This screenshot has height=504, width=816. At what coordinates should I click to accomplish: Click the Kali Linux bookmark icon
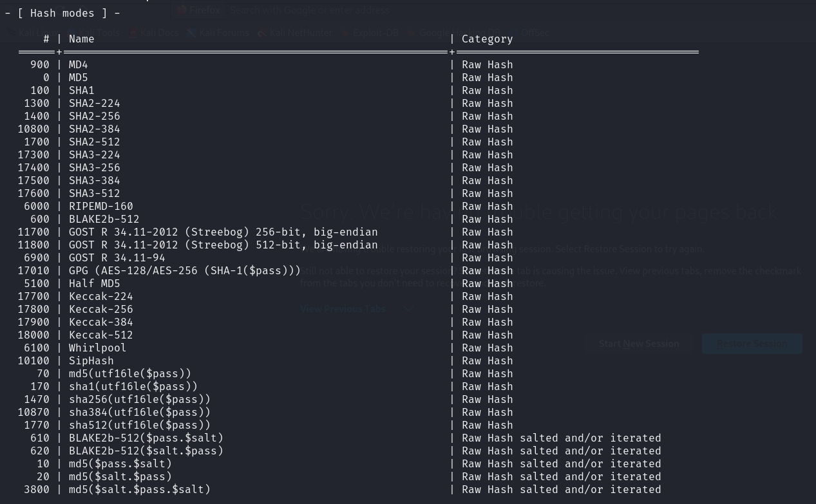point(11,33)
